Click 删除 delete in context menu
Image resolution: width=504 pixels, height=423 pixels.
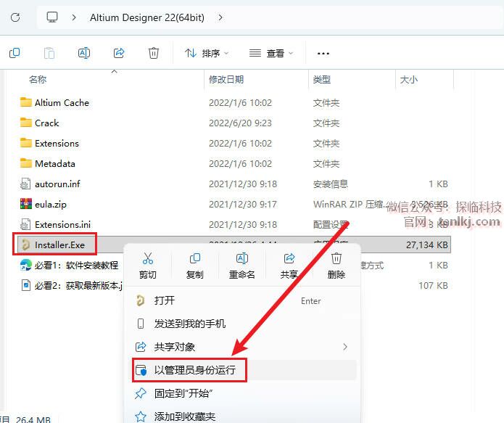336,266
